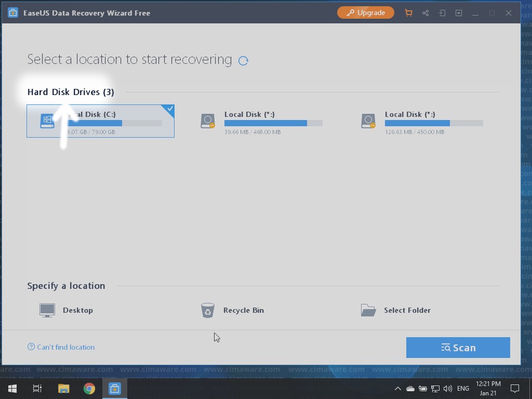Click the share icon in title bar
The image size is (532, 399).
pos(425,13)
